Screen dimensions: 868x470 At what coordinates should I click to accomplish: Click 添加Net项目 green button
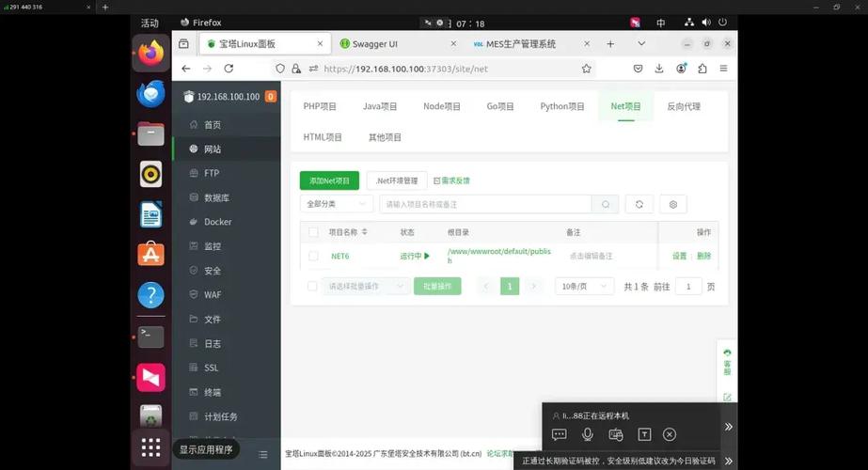[329, 180]
